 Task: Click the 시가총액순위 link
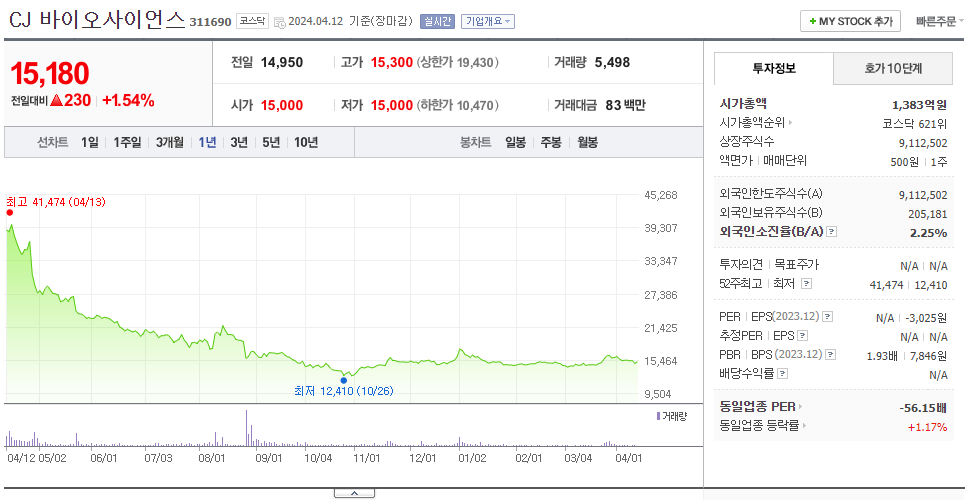(x=752, y=123)
